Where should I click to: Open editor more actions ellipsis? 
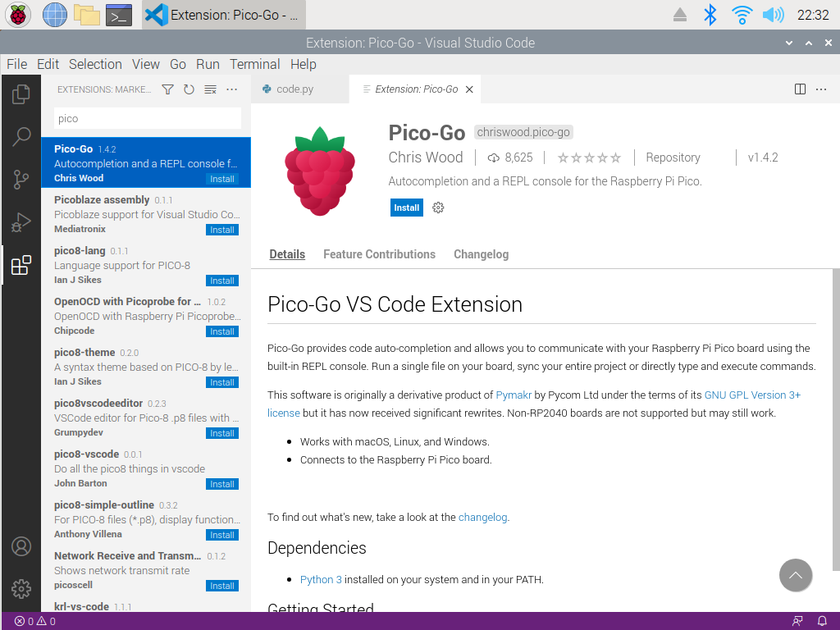click(x=820, y=89)
